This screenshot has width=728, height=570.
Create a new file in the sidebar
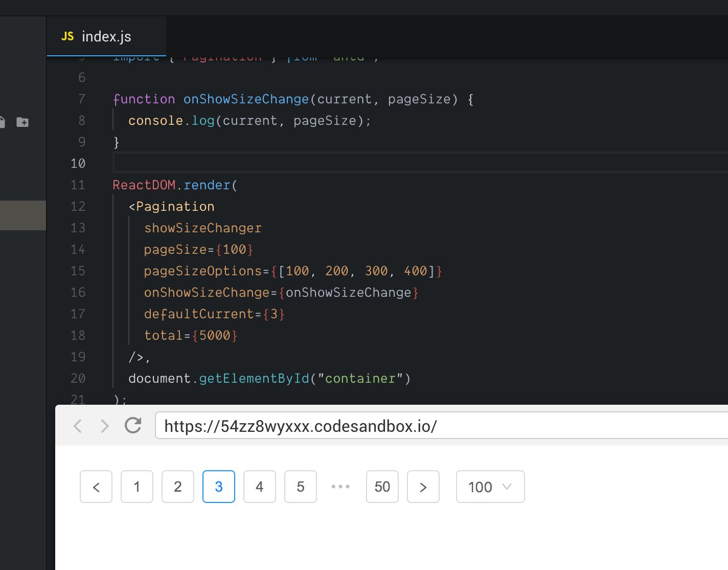pyautogui.click(x=3, y=122)
